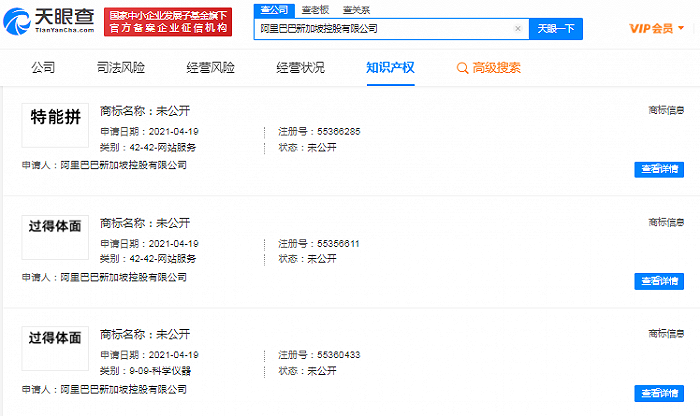700x416 pixels.
Task: View details for trademark 55360433
Action: click(659, 393)
